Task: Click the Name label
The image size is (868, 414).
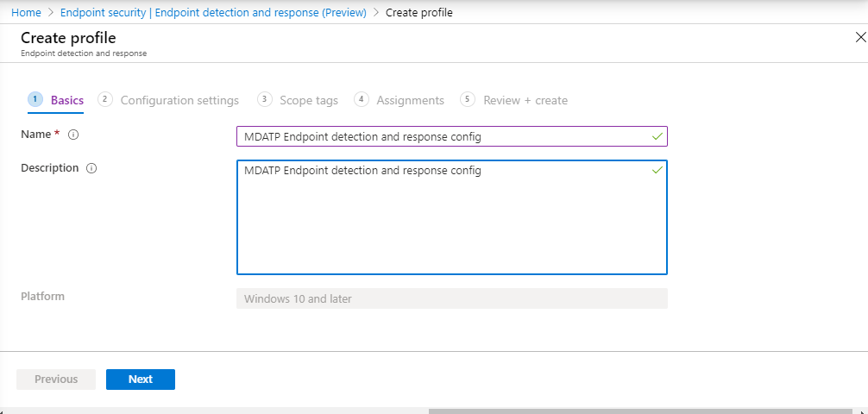Action: click(35, 135)
